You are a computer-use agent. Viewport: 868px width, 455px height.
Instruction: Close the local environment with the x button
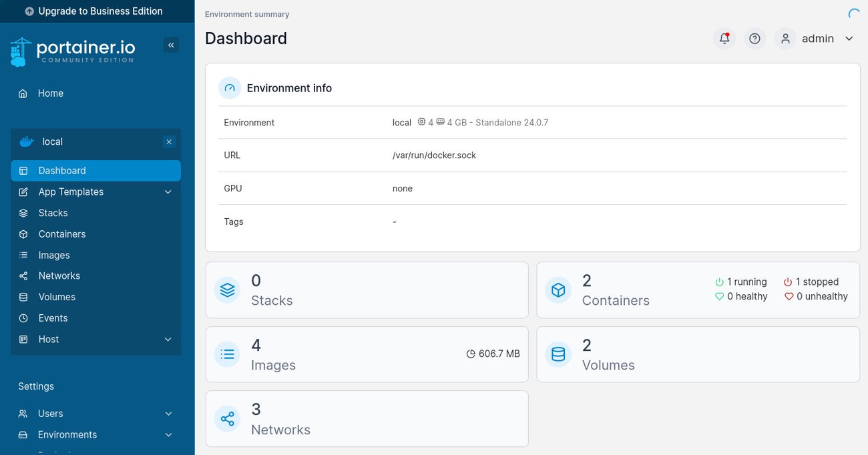point(169,141)
